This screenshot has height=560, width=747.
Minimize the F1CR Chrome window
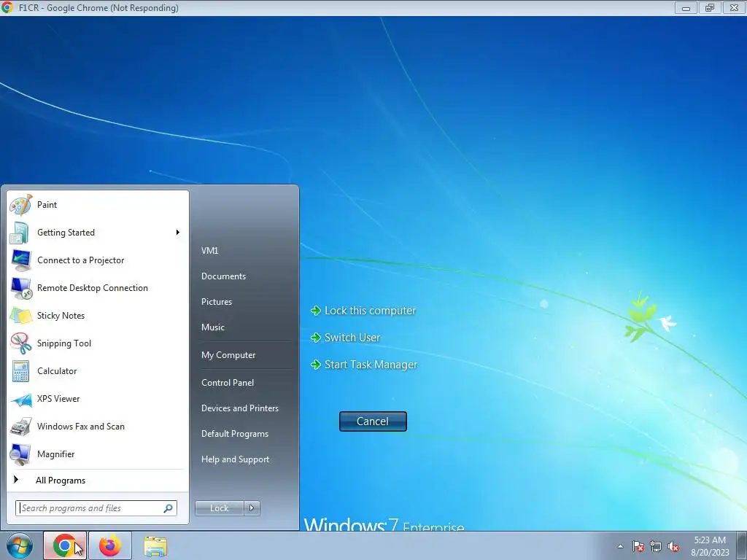click(x=686, y=7)
